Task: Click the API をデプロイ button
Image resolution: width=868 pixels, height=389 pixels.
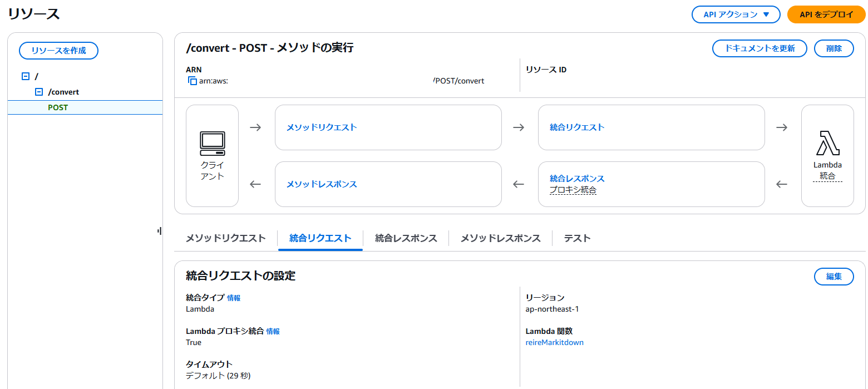Action: tap(826, 14)
